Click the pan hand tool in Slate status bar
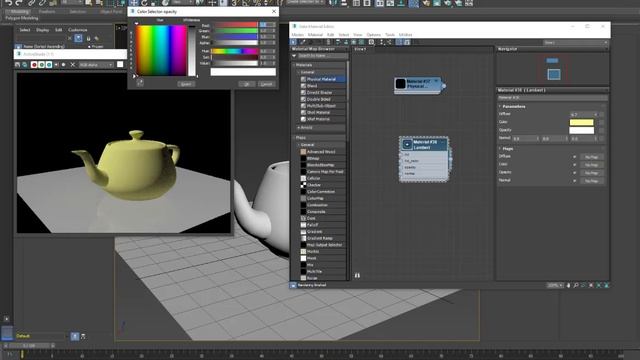The width and height of the screenshot is (640, 360). point(568,285)
